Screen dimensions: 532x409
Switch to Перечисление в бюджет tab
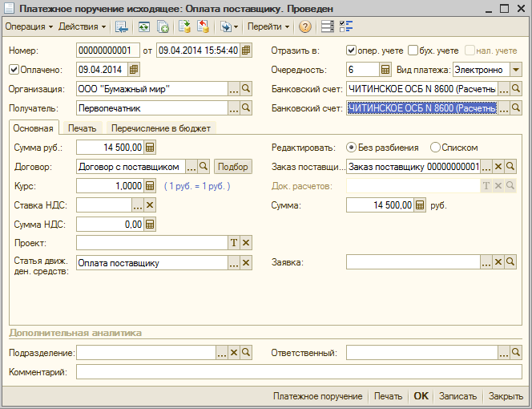tap(161, 128)
